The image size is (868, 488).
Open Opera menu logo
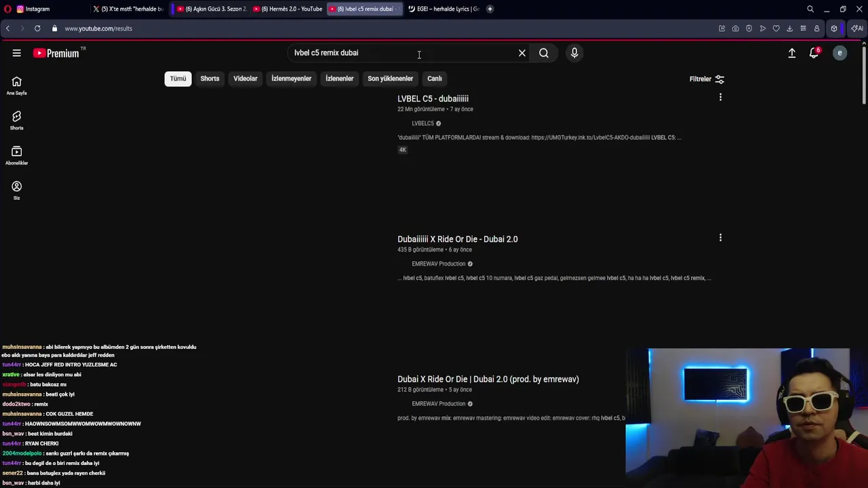click(x=9, y=9)
